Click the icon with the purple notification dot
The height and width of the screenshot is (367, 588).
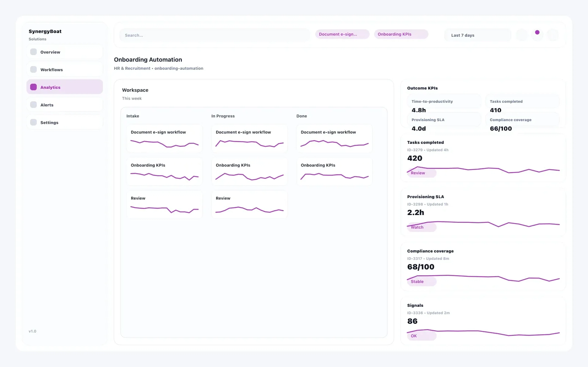coord(537,35)
